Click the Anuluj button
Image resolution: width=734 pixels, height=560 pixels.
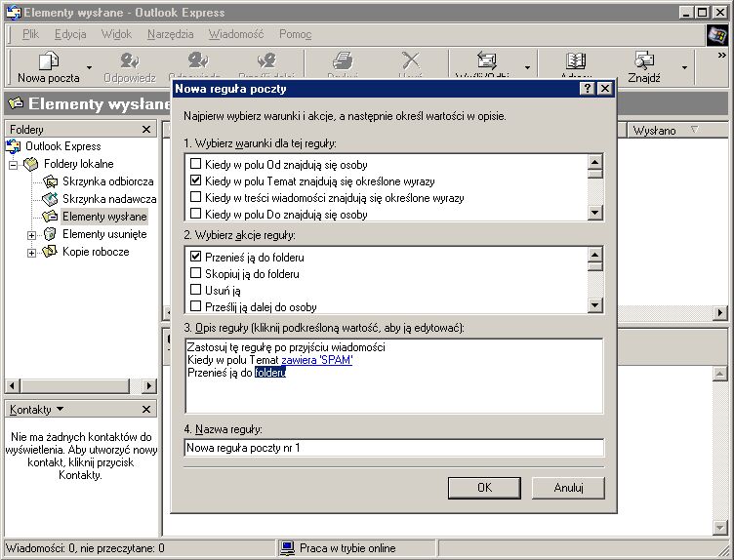pos(568,488)
